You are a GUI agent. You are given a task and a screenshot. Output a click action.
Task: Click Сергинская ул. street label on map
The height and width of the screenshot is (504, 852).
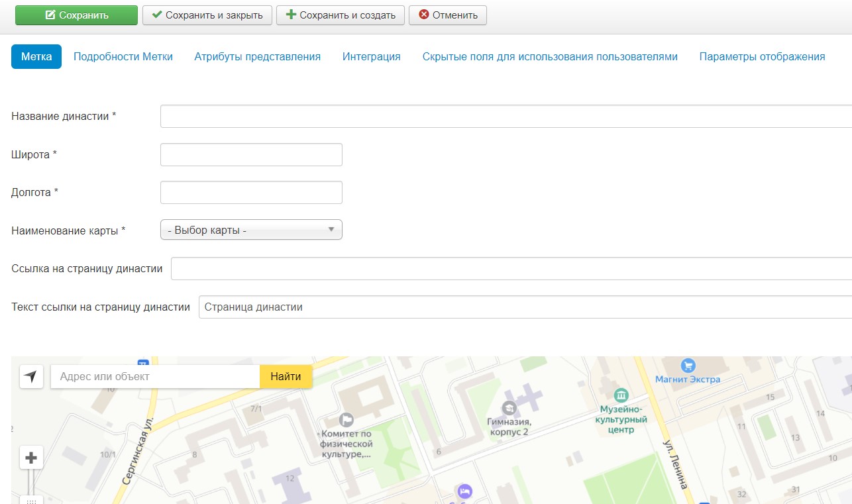137,452
